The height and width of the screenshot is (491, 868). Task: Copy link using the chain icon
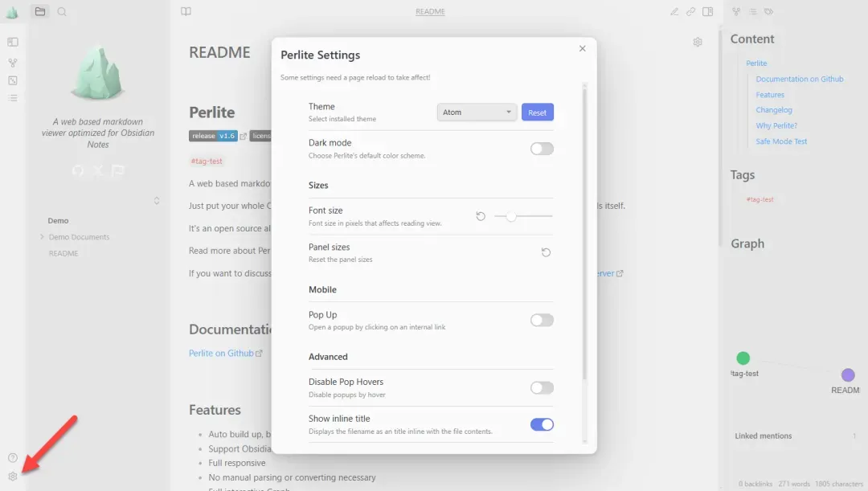691,11
